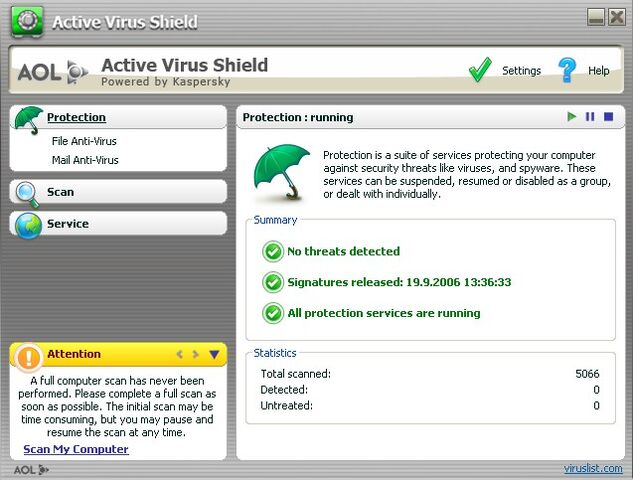
Task: Show previous Attention message arrow
Action: (x=180, y=354)
